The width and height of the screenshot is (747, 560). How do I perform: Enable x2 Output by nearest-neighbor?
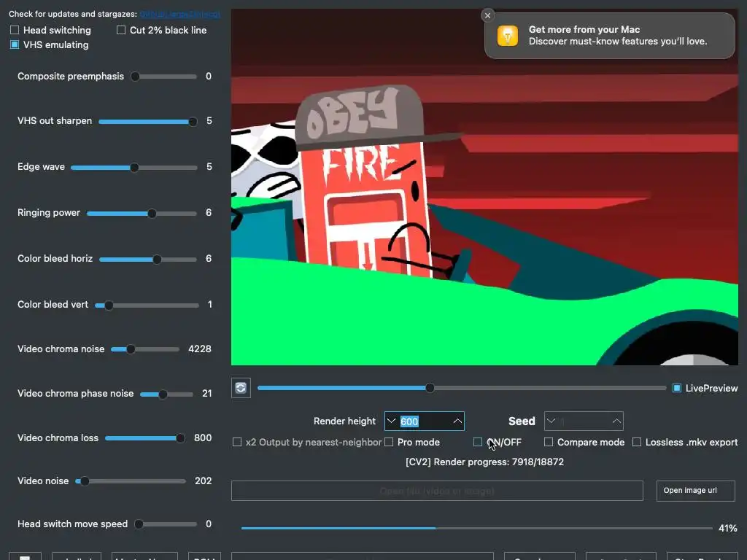[237, 443]
